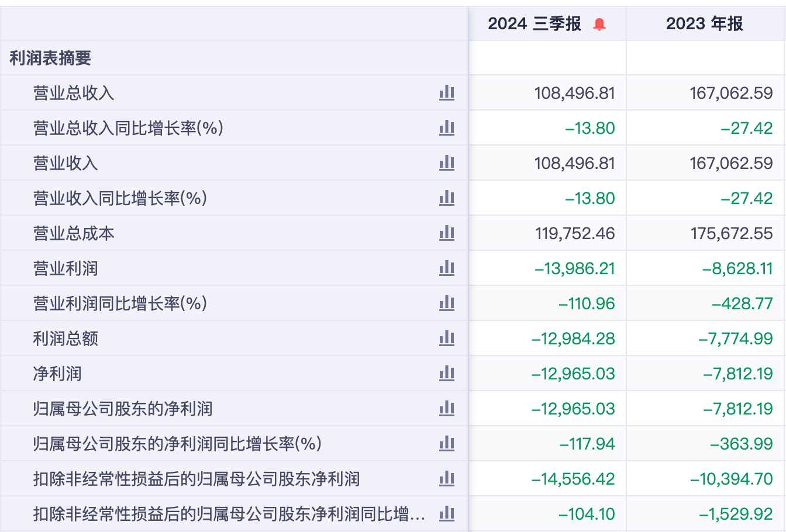The height and width of the screenshot is (532, 786).
Task: Click the 营业总收入 row label
Action: [x=74, y=93]
